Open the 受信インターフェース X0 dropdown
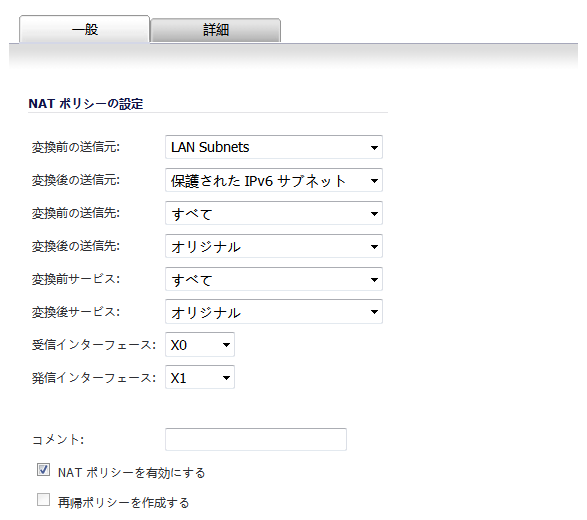 tap(200, 344)
